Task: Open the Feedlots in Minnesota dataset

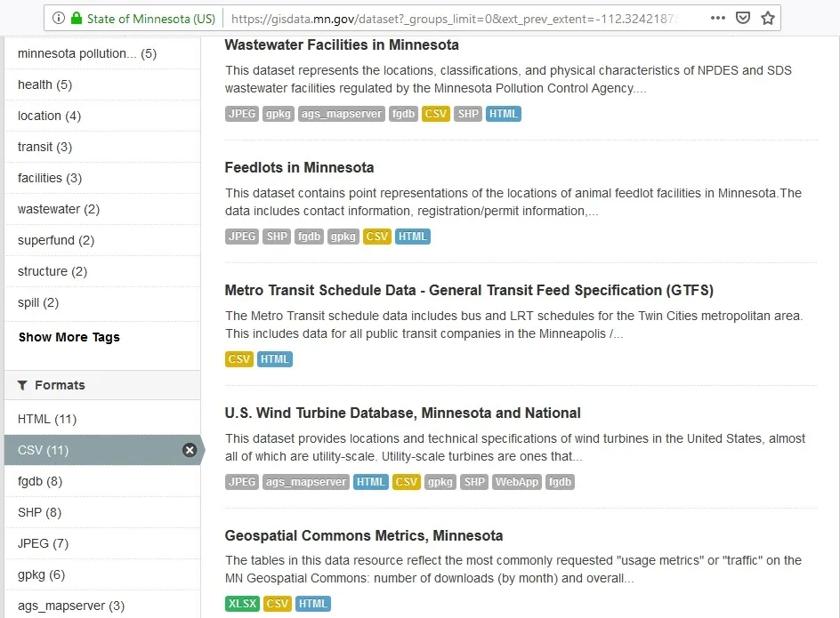Action: coord(299,167)
